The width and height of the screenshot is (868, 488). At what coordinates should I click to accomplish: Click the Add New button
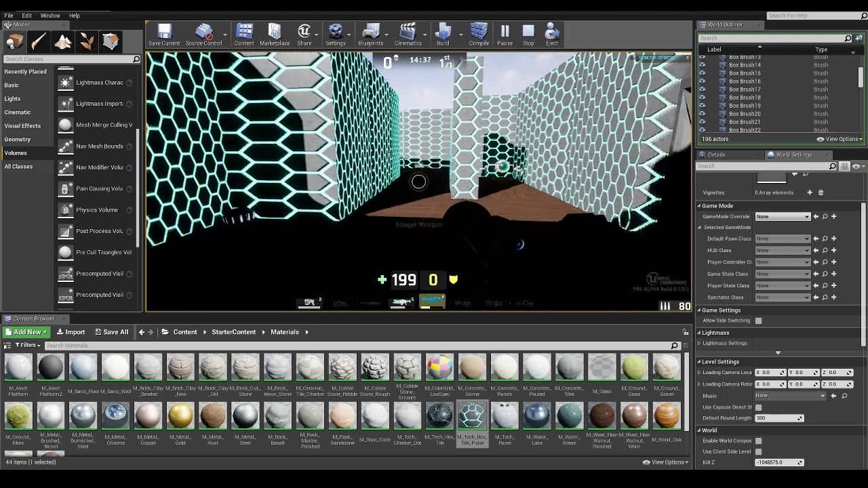[26, 332]
